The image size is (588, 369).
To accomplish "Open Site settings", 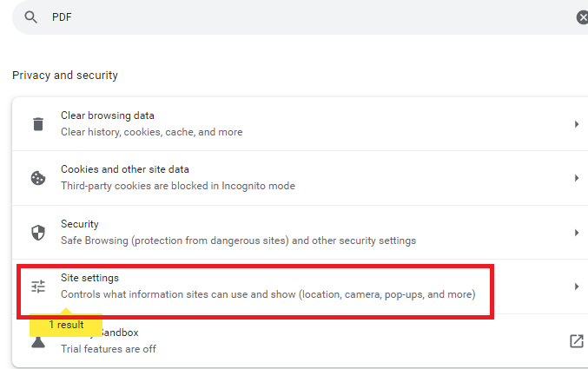I will pos(268,286).
